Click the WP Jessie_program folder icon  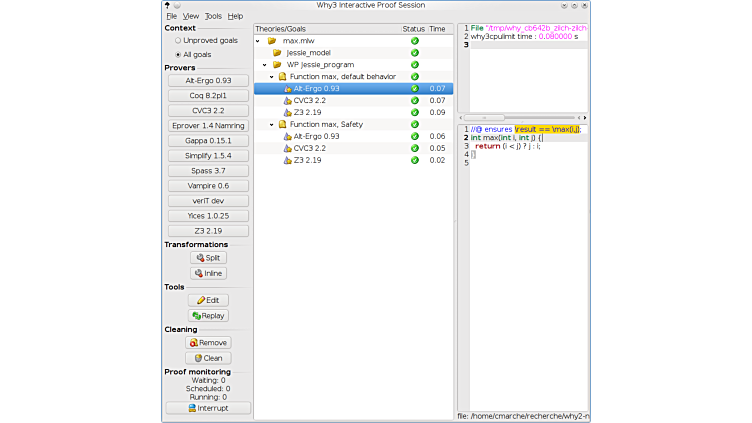pos(277,65)
